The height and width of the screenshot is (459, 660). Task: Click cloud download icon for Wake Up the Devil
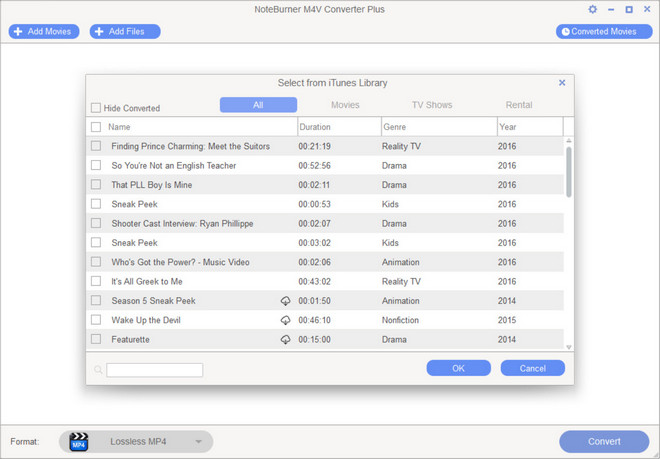pyautogui.click(x=285, y=320)
